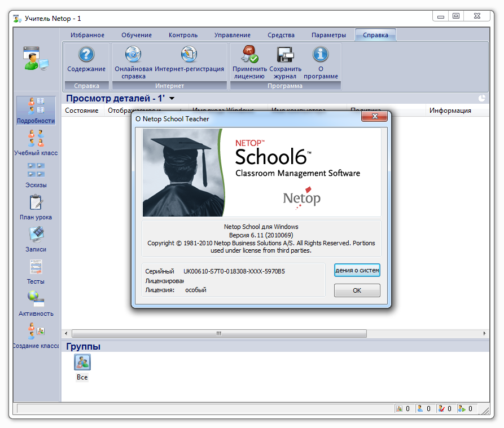Open the Управление tab
Viewport: 504px width, 428px height.
(233, 35)
